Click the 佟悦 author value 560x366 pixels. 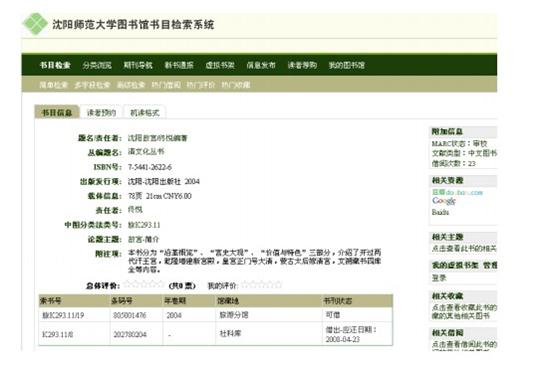click(x=135, y=210)
